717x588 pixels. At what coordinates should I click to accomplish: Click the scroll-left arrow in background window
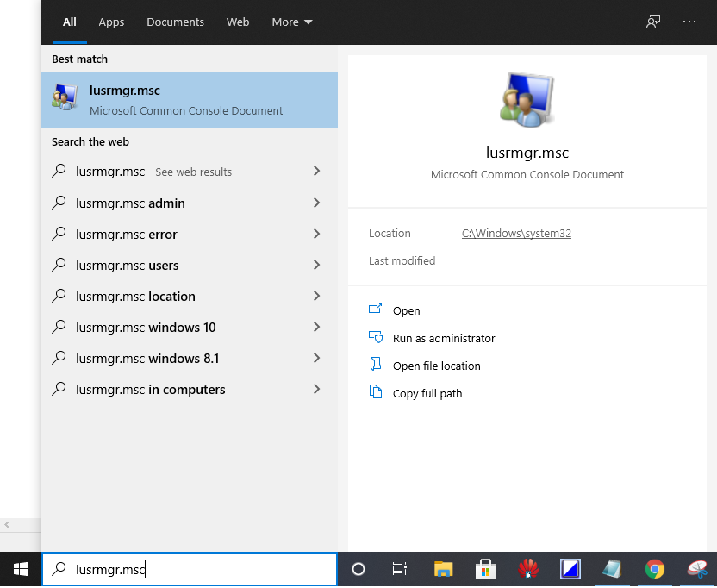(7, 525)
